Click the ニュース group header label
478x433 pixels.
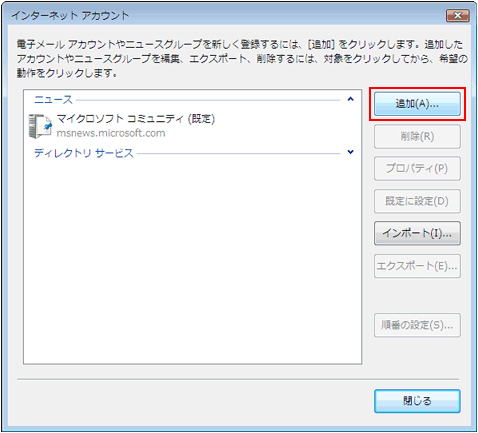coord(53,99)
